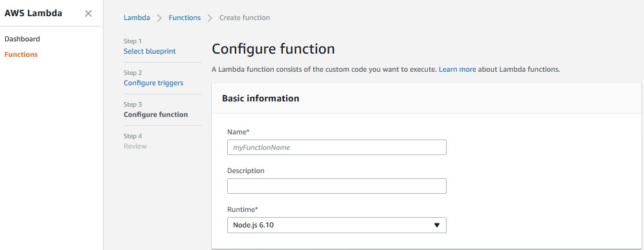Click the Basic information section header
The image size is (644, 250).
(260, 98)
